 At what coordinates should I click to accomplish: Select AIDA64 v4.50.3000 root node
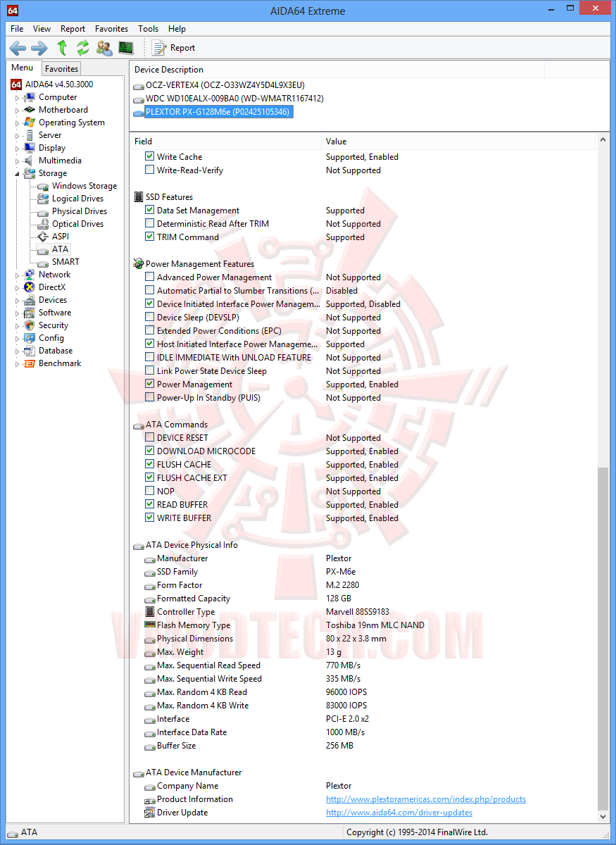59,84
